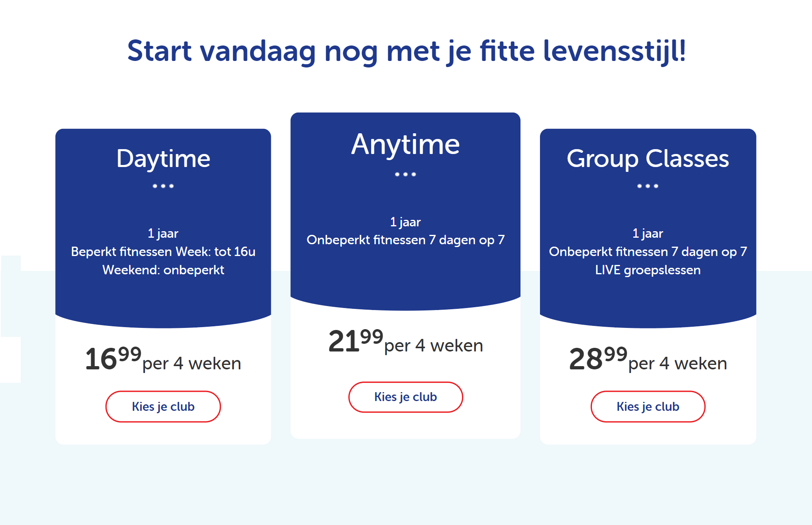Click the 21.99 per 4 weken price

click(406, 341)
